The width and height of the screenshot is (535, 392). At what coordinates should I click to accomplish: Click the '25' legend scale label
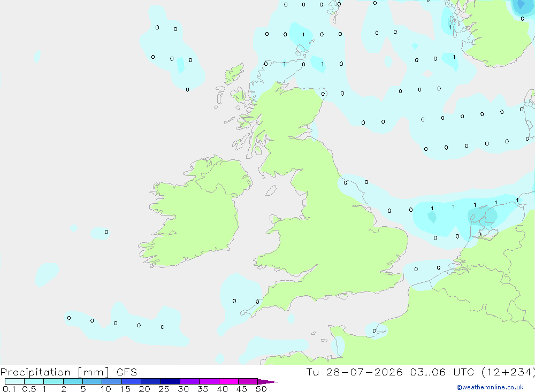tap(164, 389)
